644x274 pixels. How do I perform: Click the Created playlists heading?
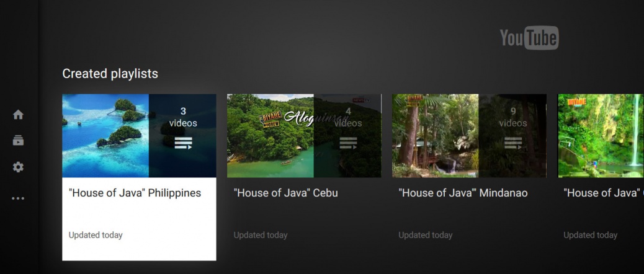[x=110, y=74]
